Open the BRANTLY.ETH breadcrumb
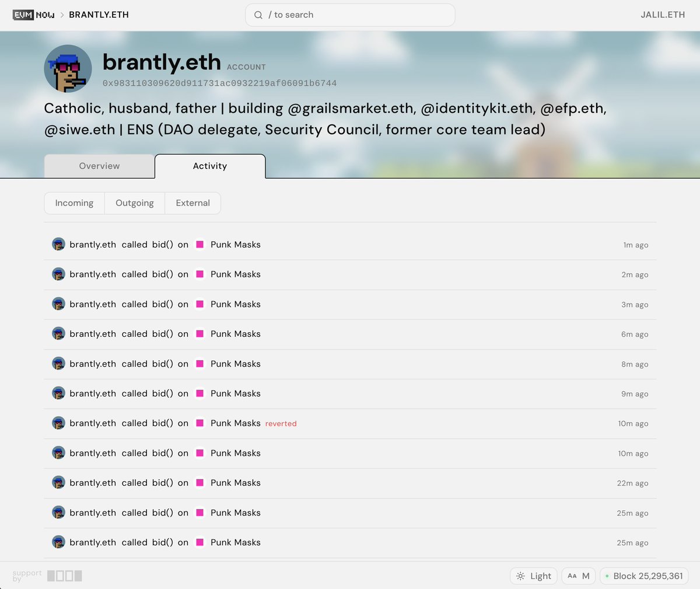Viewport: 700px width, 589px height. click(x=99, y=15)
